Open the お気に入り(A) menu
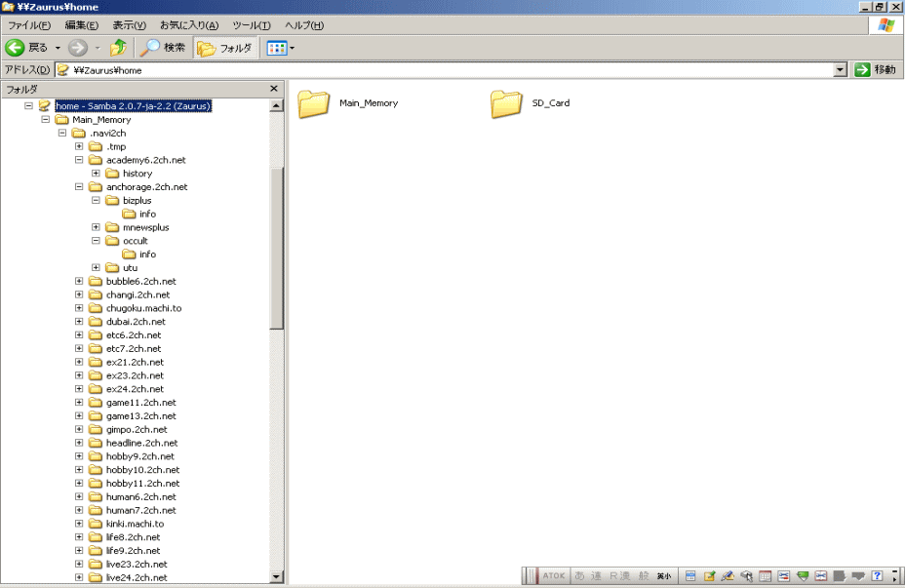This screenshot has width=905, height=588. pyautogui.click(x=189, y=25)
